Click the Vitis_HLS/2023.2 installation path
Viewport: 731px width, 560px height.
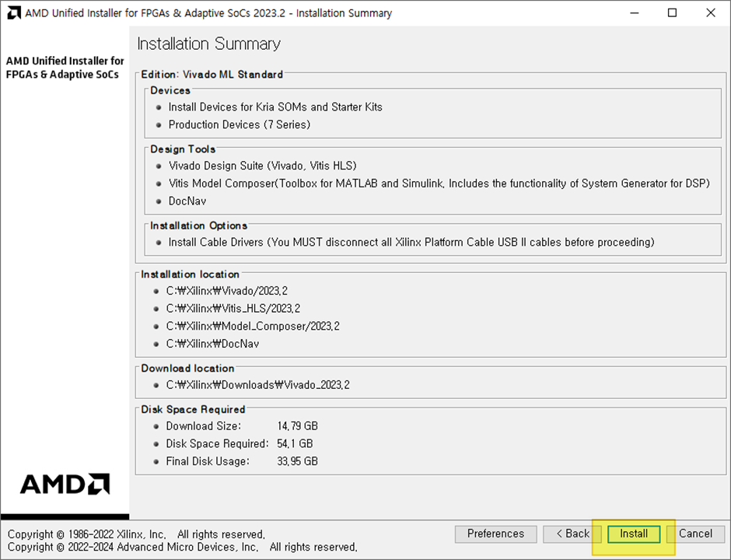233,309
